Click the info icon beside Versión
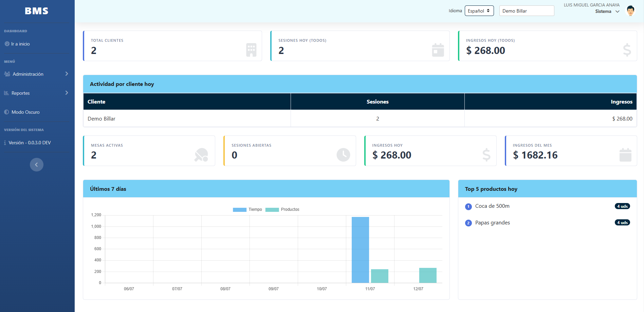 [5, 143]
